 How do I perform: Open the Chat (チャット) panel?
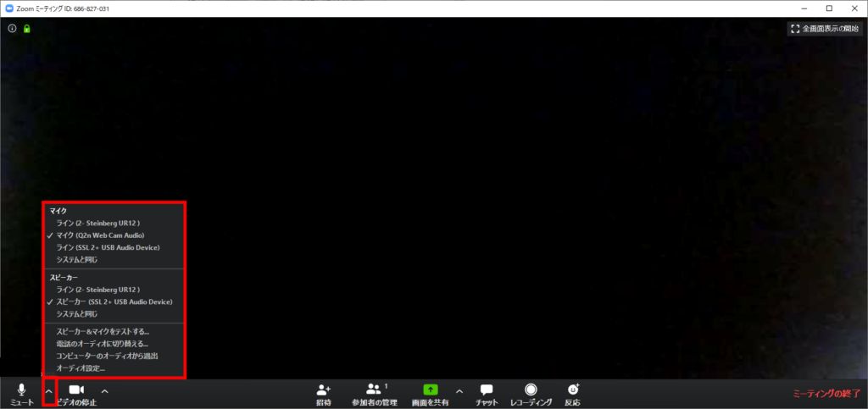(x=487, y=395)
